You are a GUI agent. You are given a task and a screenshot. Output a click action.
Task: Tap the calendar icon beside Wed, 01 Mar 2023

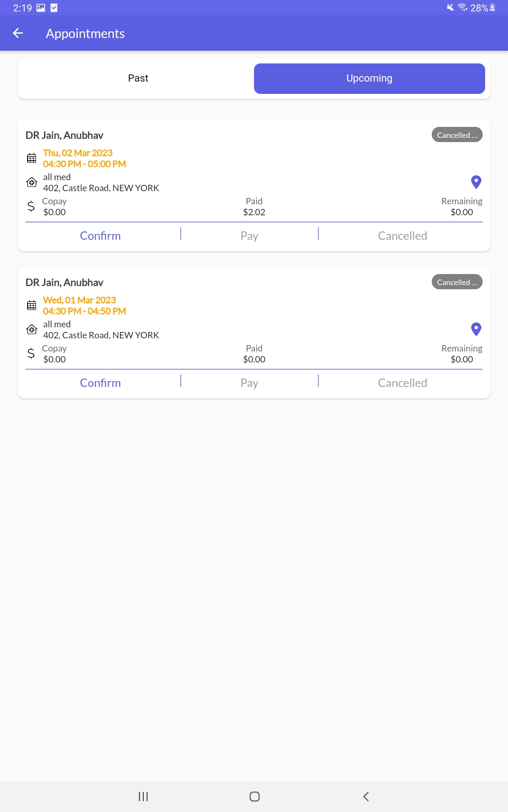[32, 305]
